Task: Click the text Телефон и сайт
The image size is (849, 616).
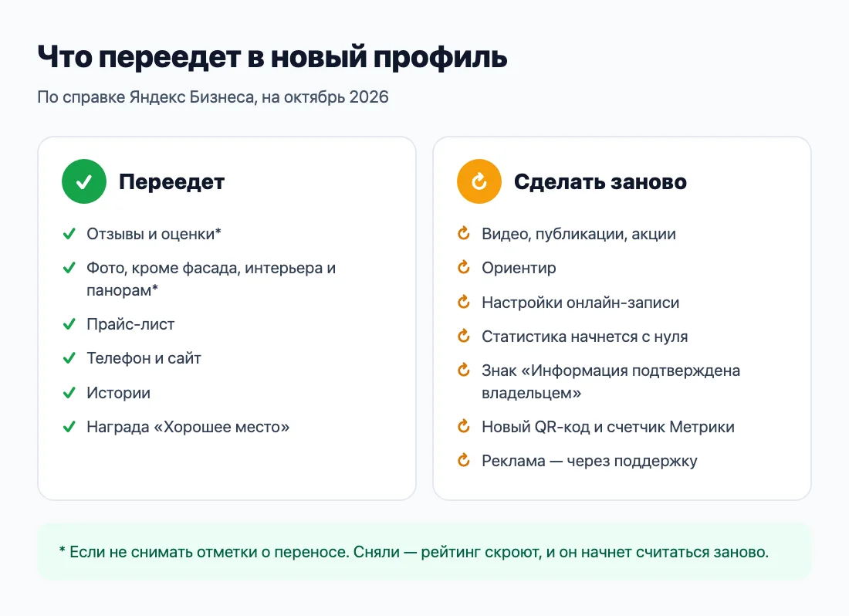Action: pos(144,358)
